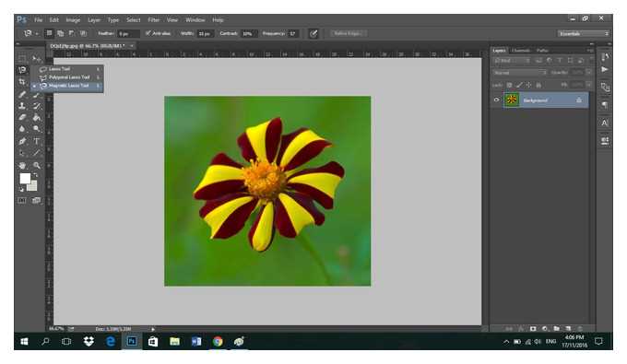
Task: Open the Edit menu
Action: [x=54, y=20]
